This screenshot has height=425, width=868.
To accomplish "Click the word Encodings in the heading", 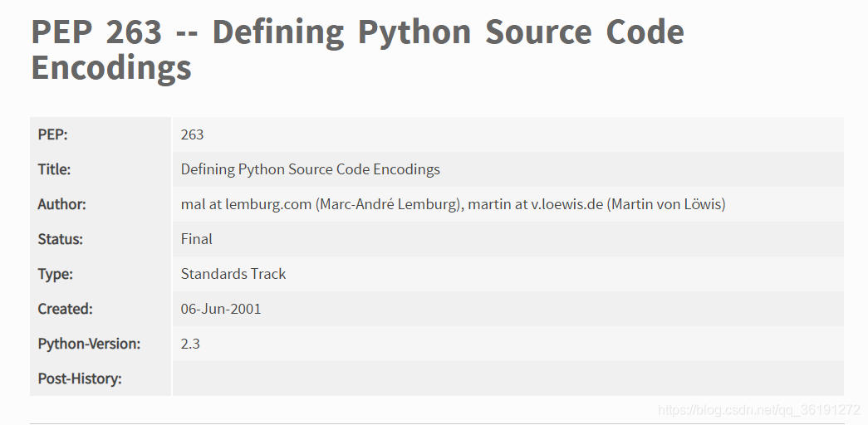I will point(111,68).
